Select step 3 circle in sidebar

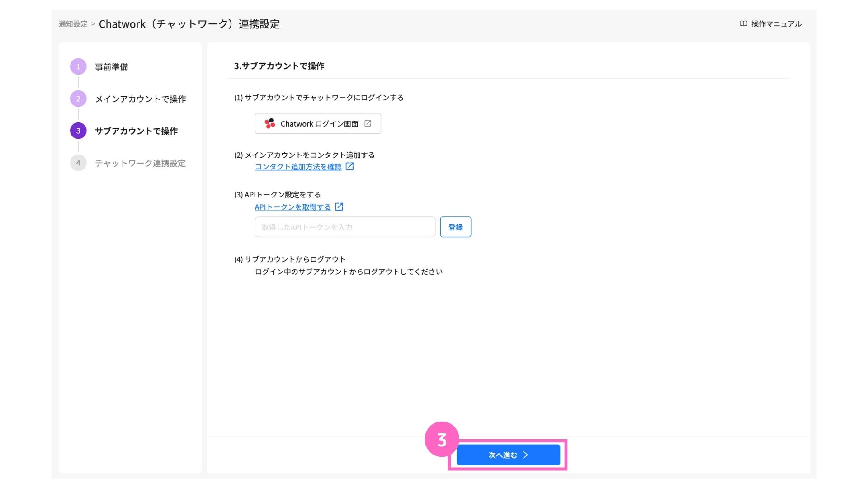coord(78,131)
